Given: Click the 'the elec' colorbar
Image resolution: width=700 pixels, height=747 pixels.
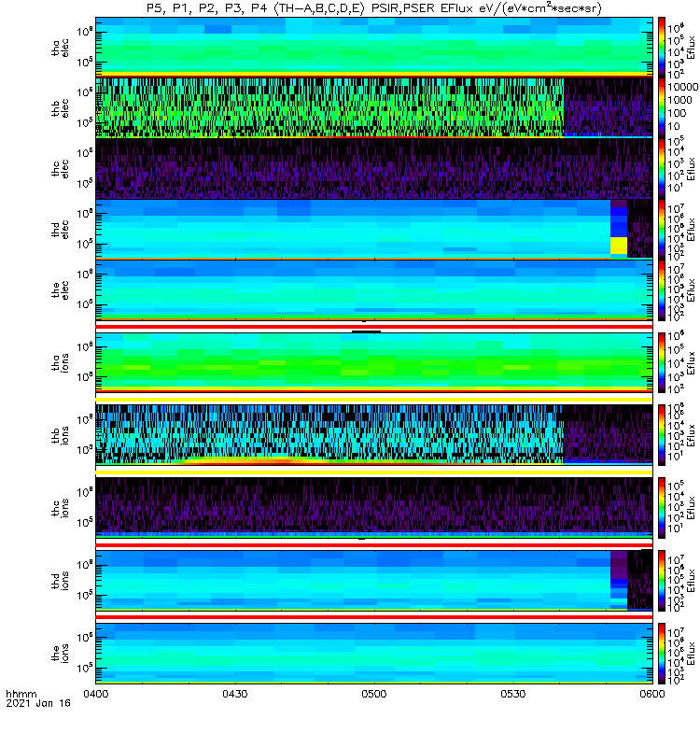Looking at the screenshot, I should [662, 289].
